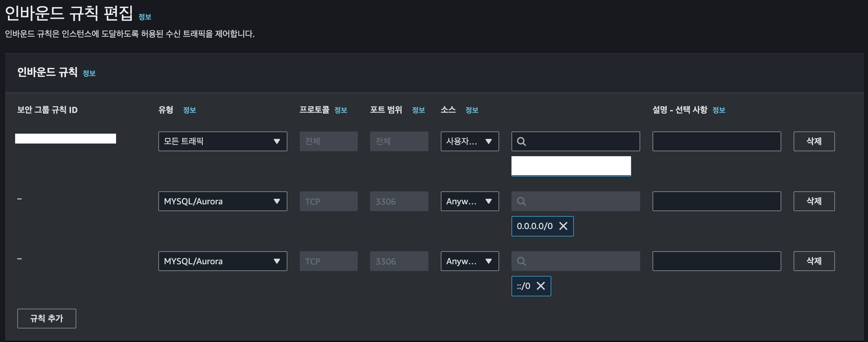Click the ::/0 source tag text
Viewport: 868px width, 342px height.
click(x=523, y=286)
